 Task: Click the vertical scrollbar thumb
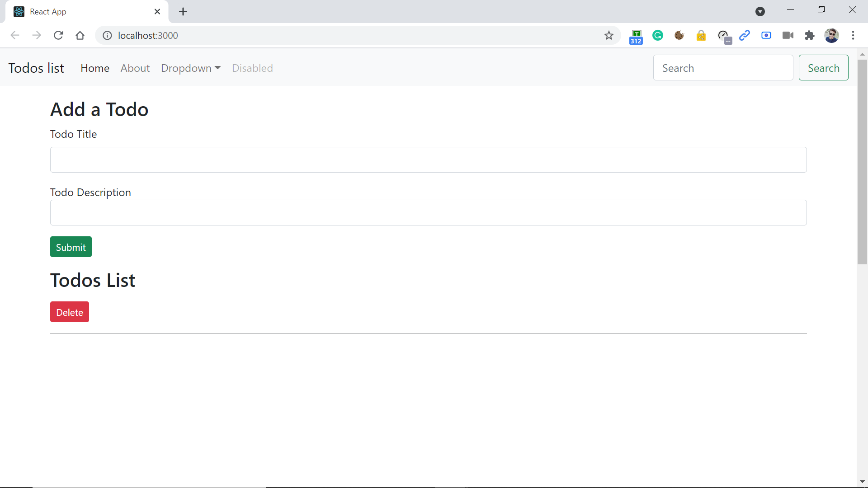tap(862, 161)
